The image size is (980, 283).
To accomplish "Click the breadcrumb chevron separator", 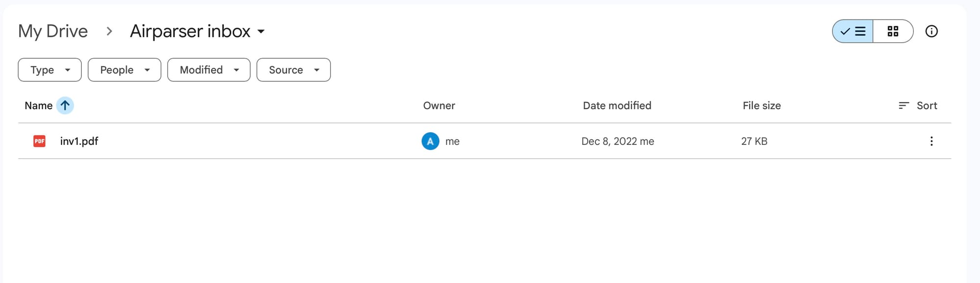I will (x=109, y=31).
